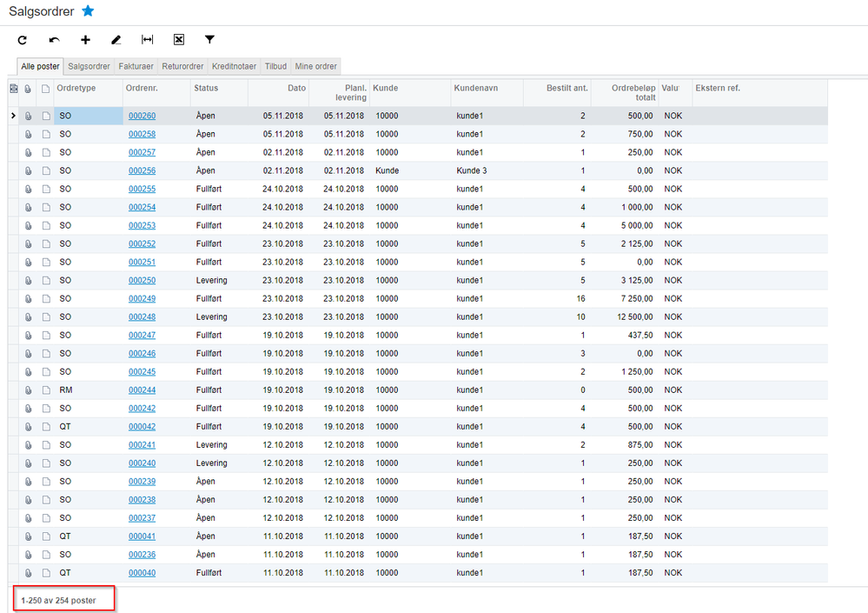Open order link 000256
The width and height of the screenshot is (868, 613).
coord(142,171)
